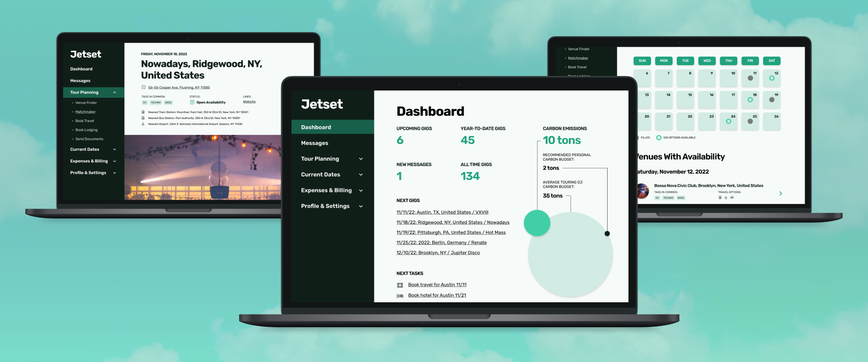Expand Expenses & Billing in the center sidebar

click(x=361, y=191)
